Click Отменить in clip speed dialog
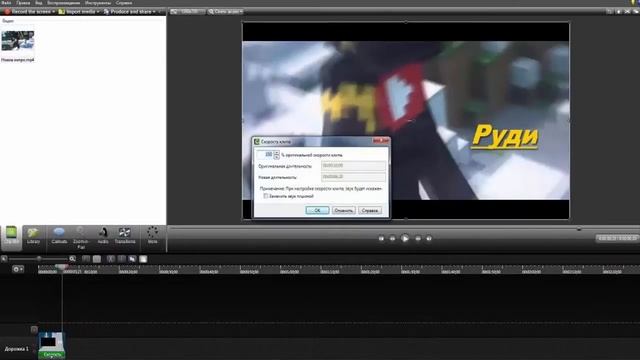Image resolution: width=640 pixels, height=360 pixels. pos(344,210)
